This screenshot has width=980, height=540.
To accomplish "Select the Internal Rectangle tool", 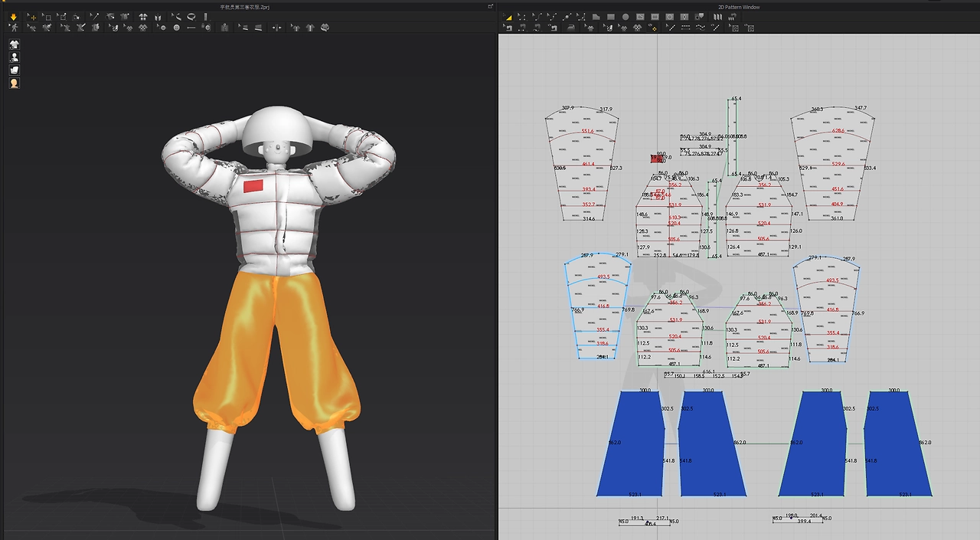I will pyautogui.click(x=655, y=17).
